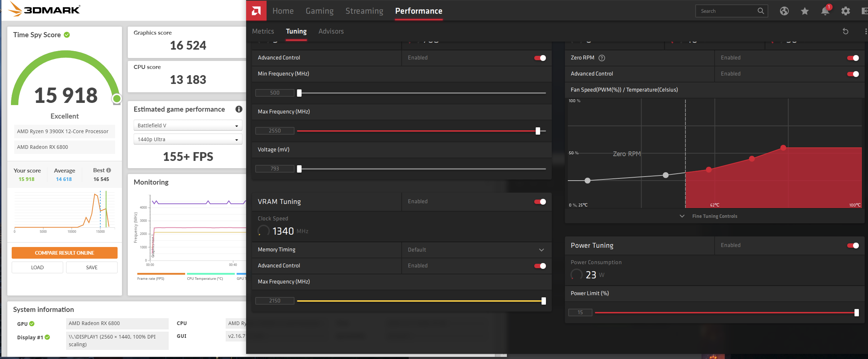Click the Average score 14 618
The width and height of the screenshot is (868, 359).
(64, 179)
